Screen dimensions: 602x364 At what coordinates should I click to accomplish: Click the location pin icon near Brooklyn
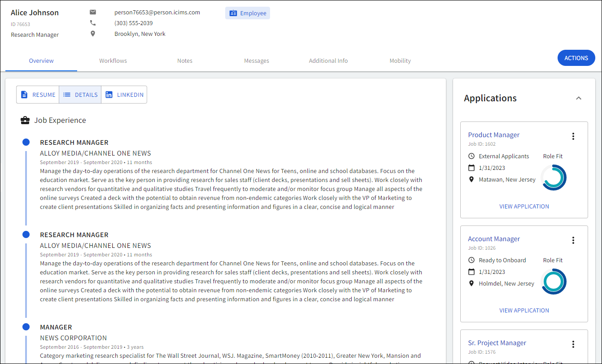(93, 34)
